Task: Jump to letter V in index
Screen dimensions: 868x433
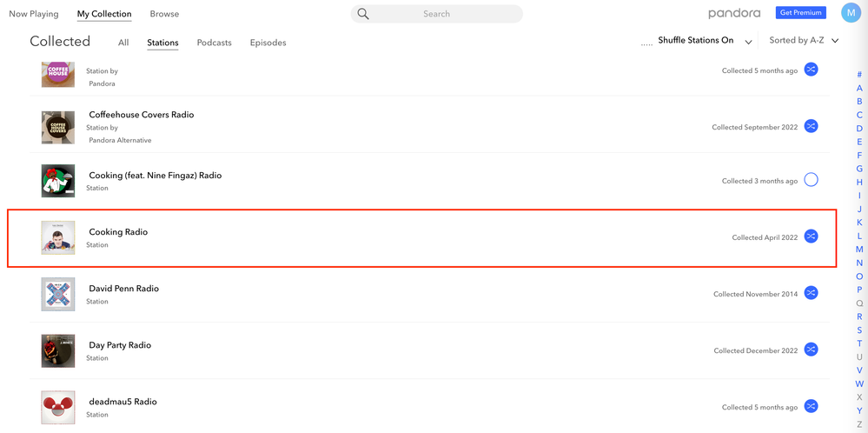Action: (x=859, y=370)
